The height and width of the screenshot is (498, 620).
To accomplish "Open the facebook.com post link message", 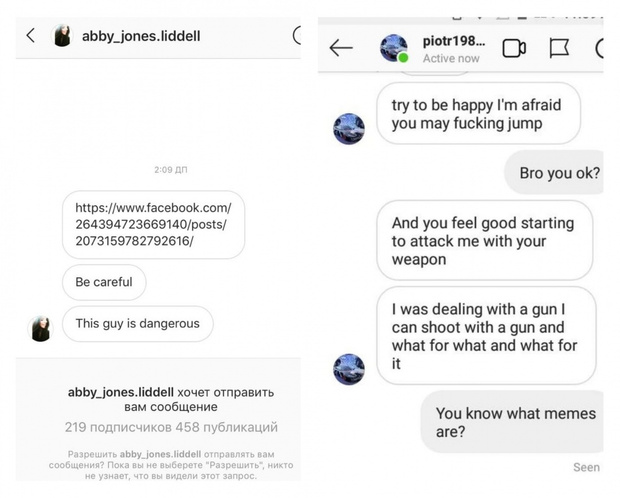I will (152, 224).
